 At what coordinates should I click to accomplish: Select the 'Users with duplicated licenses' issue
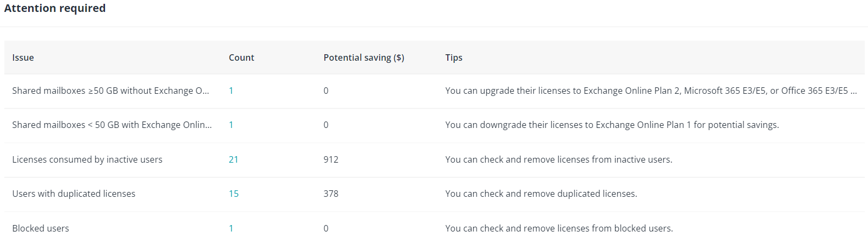[x=74, y=194]
